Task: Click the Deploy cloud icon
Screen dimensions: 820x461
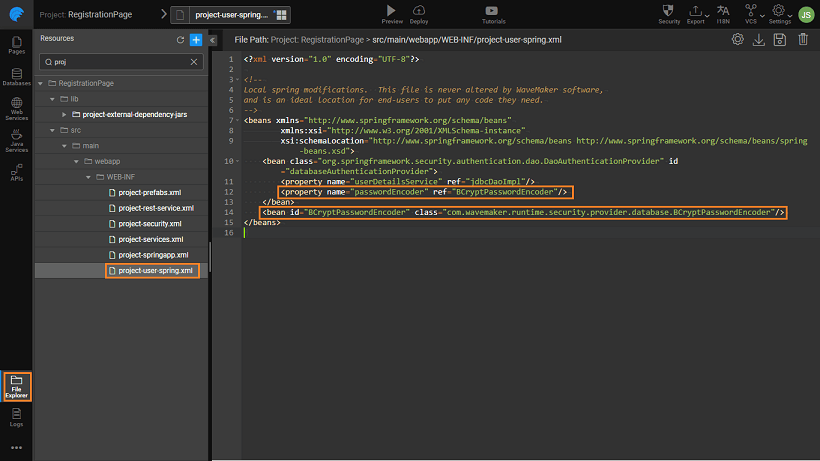Action: [419, 10]
